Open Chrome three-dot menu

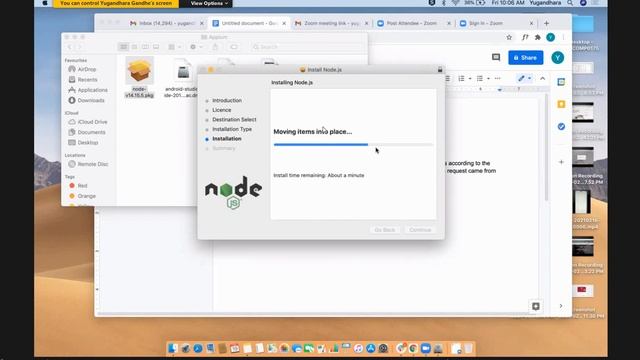click(x=563, y=37)
